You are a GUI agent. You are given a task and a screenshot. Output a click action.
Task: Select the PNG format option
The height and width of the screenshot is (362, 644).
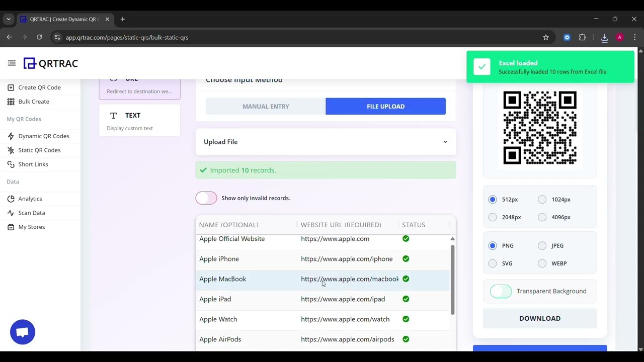(493, 246)
